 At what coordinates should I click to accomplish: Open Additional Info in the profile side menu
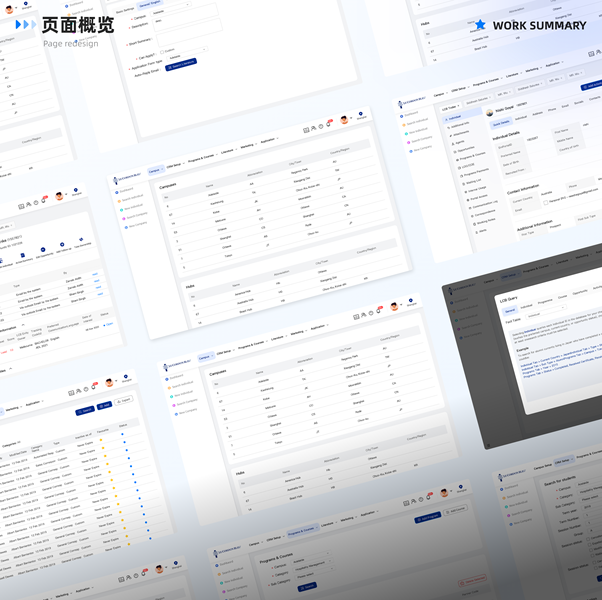coord(459,125)
